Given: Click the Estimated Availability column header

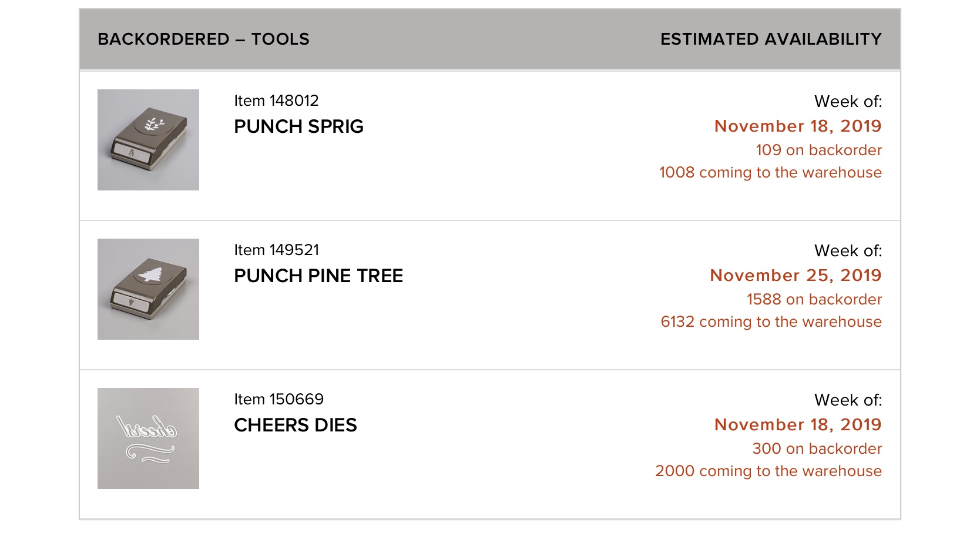Looking at the screenshot, I should 771,39.
